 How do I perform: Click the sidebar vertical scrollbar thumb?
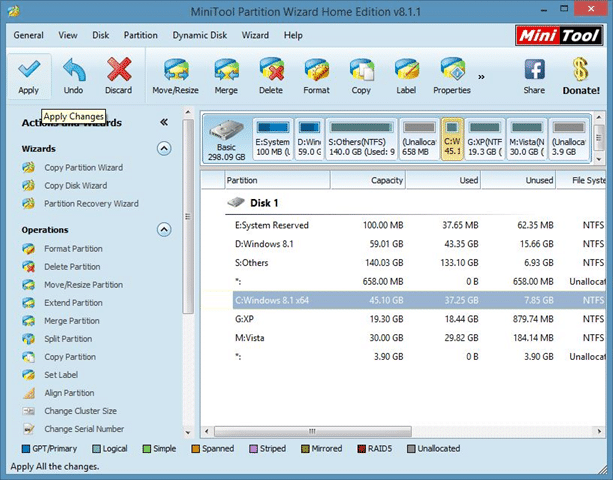click(x=188, y=216)
